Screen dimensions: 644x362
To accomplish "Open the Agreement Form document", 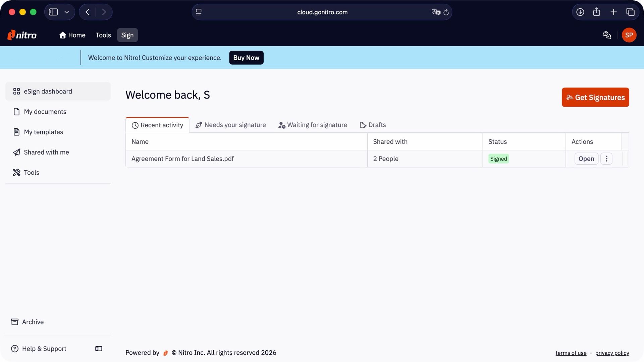I will click(586, 159).
